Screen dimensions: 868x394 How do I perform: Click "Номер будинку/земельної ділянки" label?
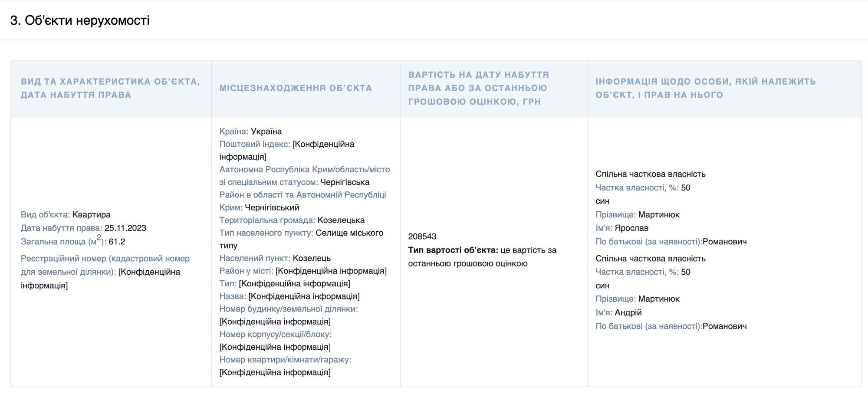(289, 309)
